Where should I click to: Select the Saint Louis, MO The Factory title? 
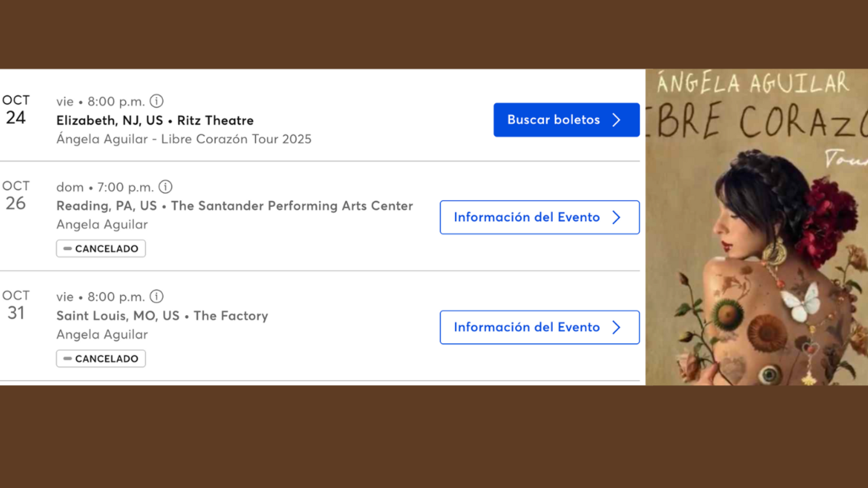(x=162, y=316)
